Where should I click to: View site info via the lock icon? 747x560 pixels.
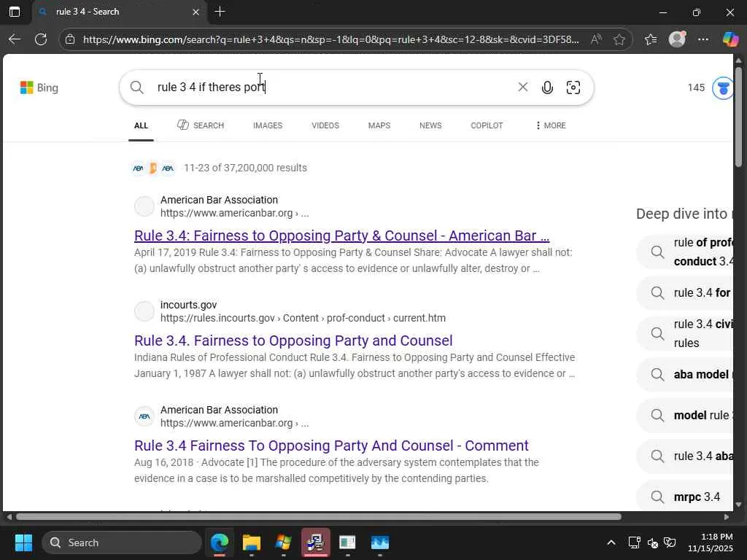coord(70,39)
